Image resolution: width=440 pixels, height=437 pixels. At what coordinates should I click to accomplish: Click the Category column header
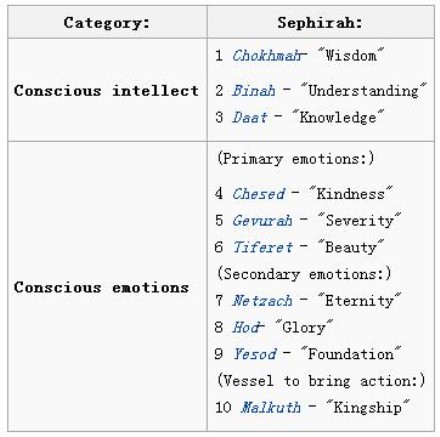coord(107,23)
